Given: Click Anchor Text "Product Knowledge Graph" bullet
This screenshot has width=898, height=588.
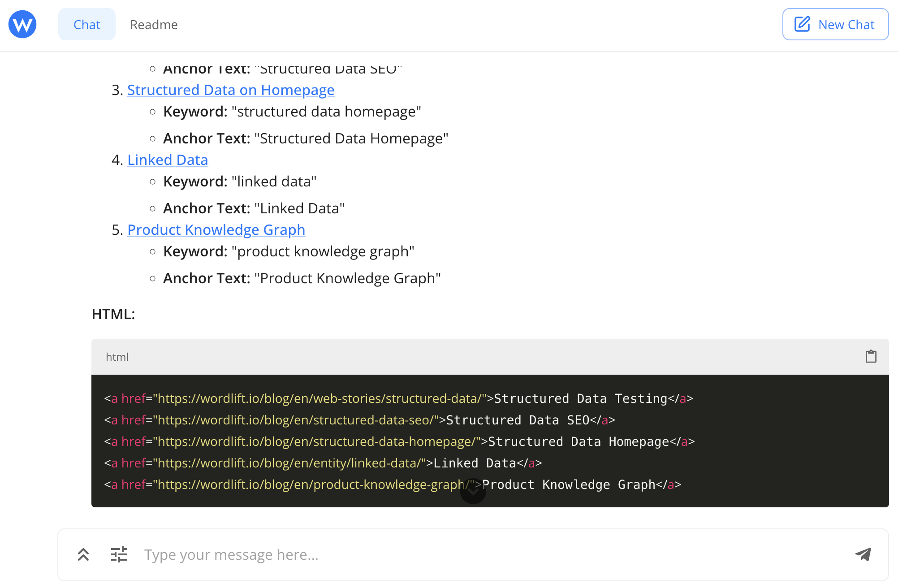Looking at the screenshot, I should [302, 278].
